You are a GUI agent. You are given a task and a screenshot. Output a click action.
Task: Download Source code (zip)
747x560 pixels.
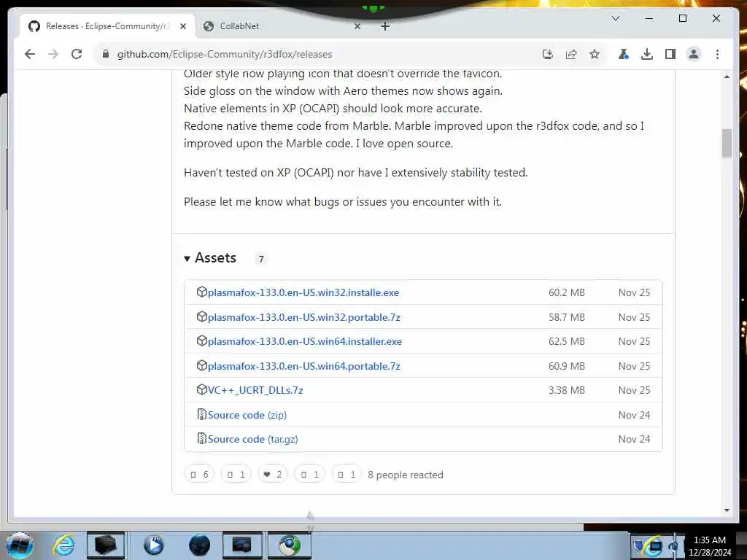pos(247,415)
